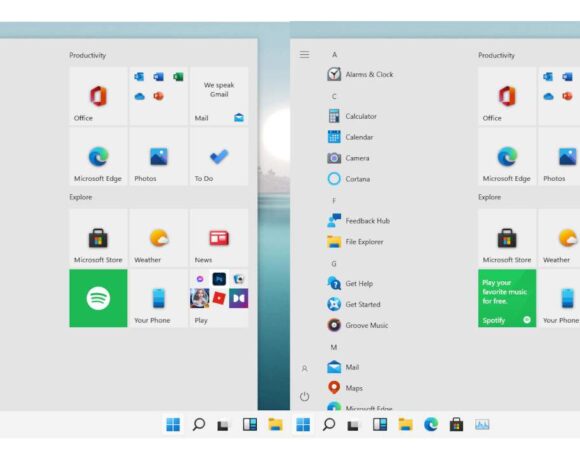Screen dimensions: 580x460
Task: Open Get Help from the app list
Action: click(350, 284)
